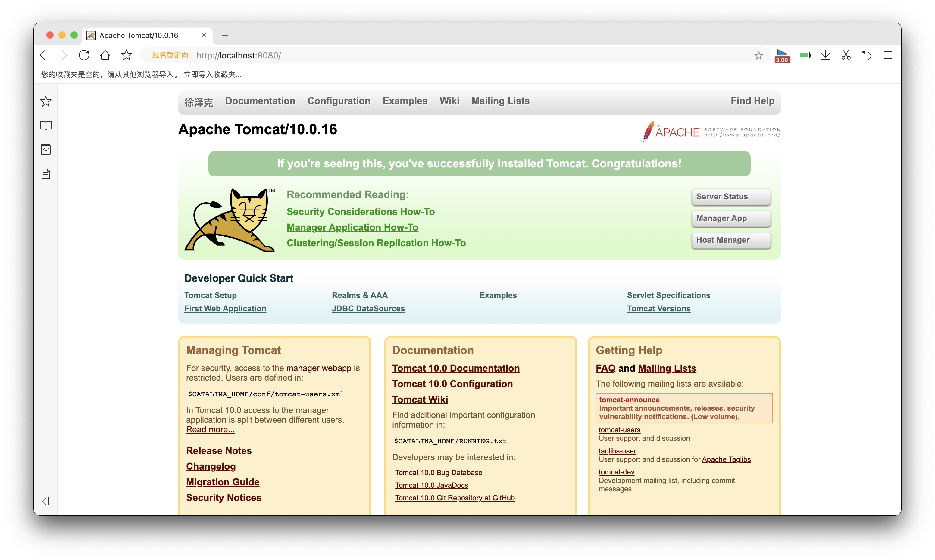Open the downloads icon in toolbar
This screenshot has width=935, height=560.
[826, 55]
